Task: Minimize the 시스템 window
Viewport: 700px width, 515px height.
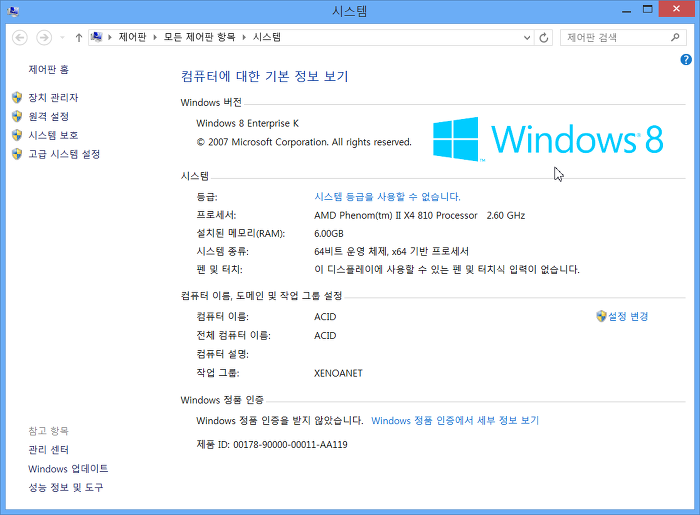Action: coord(626,10)
